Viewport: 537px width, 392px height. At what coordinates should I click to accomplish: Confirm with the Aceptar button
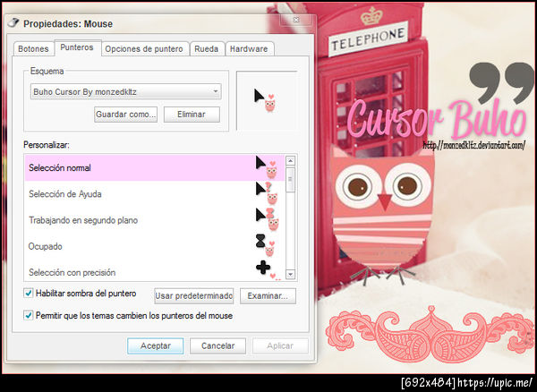155,345
